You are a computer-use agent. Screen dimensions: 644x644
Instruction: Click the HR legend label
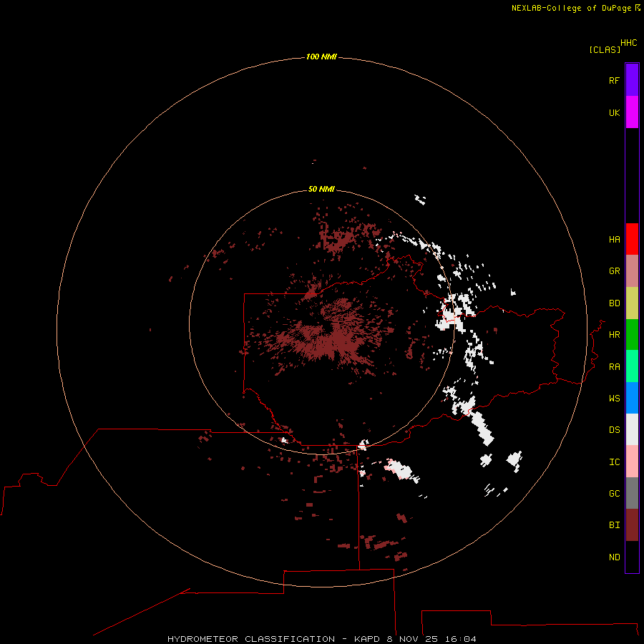pyautogui.click(x=614, y=335)
